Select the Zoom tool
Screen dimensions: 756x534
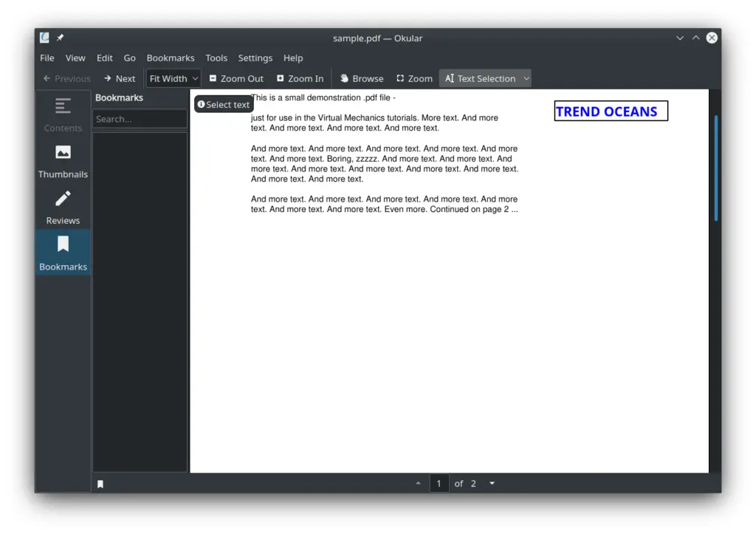tap(414, 78)
